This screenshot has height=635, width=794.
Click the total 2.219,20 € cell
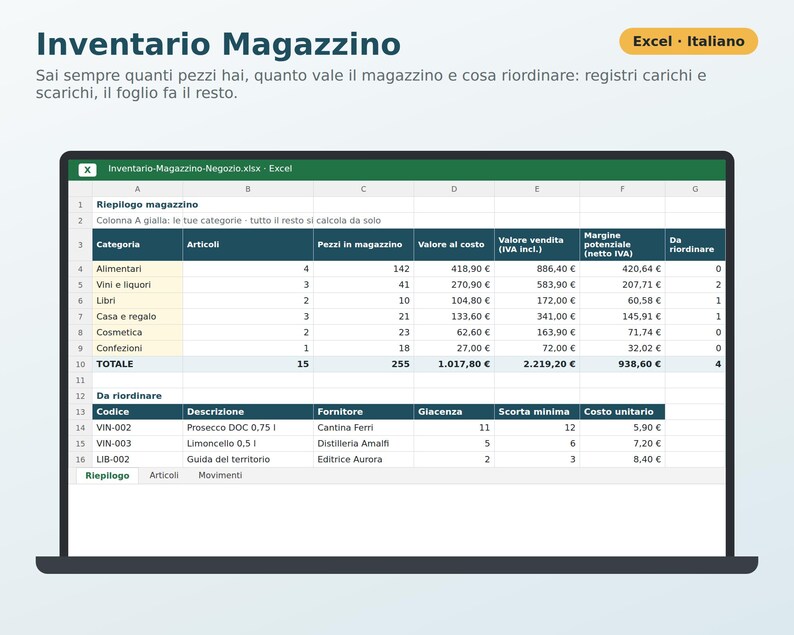tap(537, 364)
